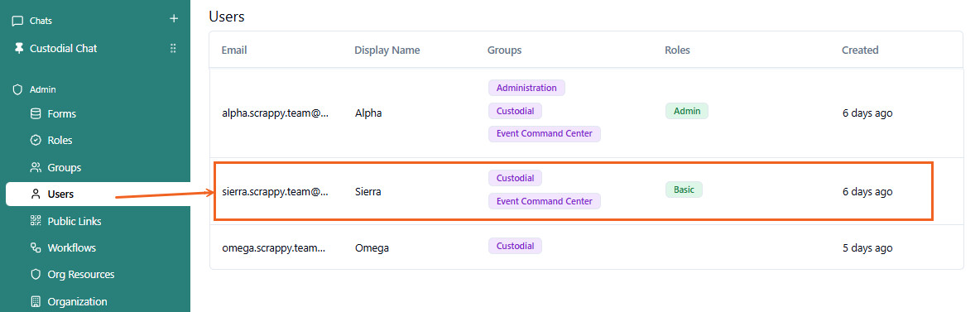
Task: Click the Admin shield icon
Action: tap(17, 89)
